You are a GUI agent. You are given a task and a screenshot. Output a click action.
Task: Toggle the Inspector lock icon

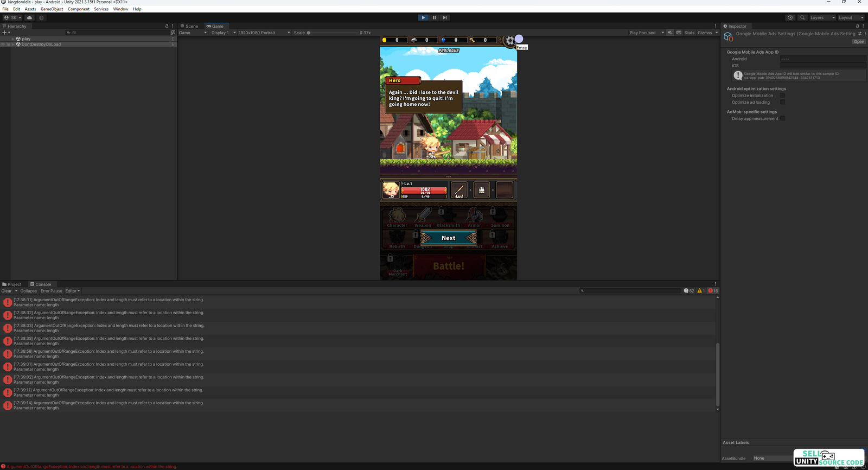[x=857, y=26]
